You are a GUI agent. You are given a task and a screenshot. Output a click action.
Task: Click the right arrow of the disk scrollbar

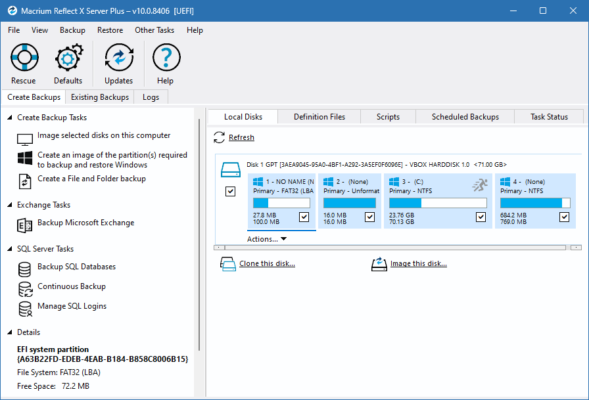tap(576, 248)
